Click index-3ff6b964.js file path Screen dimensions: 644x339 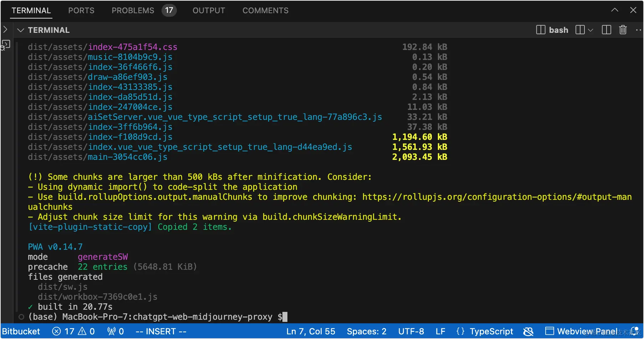100,127
